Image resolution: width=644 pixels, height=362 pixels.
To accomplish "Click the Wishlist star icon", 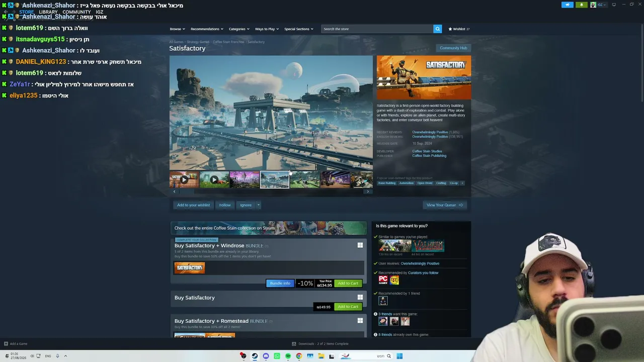I will click(450, 29).
